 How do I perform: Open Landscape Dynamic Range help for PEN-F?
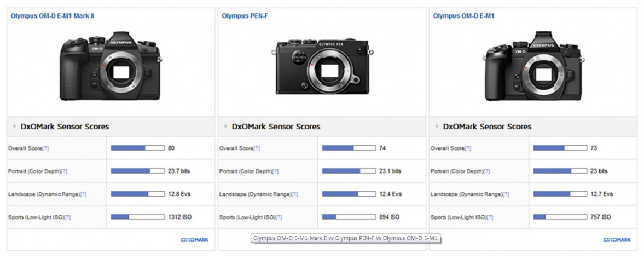tap(294, 194)
